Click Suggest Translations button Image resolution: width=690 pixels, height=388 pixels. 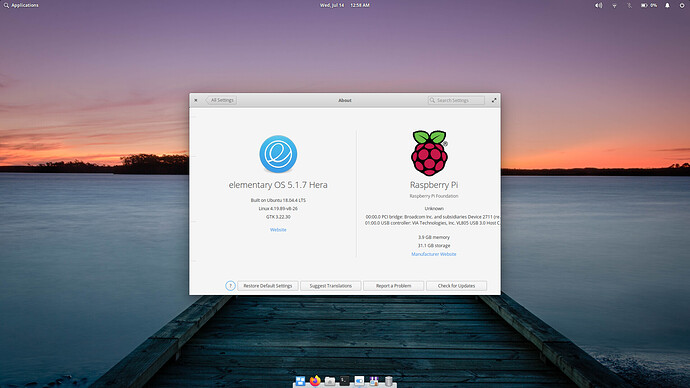(330, 286)
